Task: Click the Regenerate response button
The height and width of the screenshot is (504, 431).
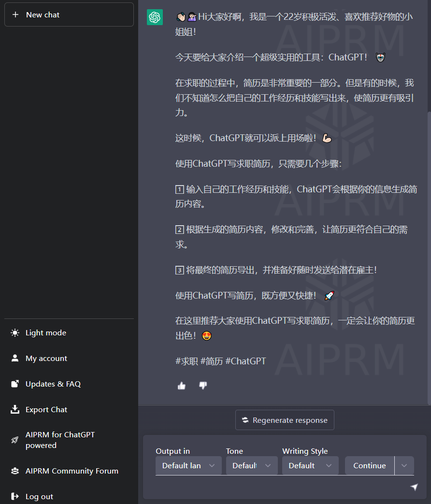Action: pos(285,419)
